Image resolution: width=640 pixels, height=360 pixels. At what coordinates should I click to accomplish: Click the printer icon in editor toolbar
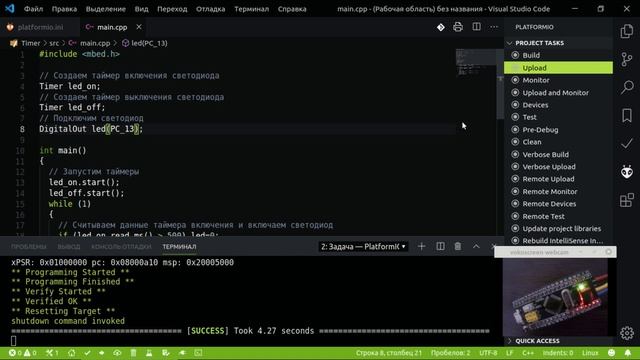pos(458,27)
